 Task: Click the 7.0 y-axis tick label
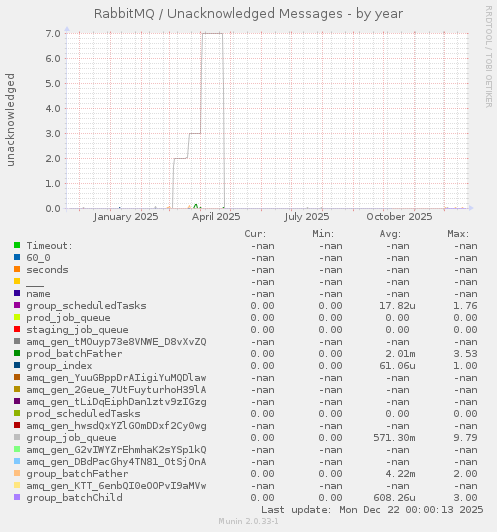(x=53, y=33)
